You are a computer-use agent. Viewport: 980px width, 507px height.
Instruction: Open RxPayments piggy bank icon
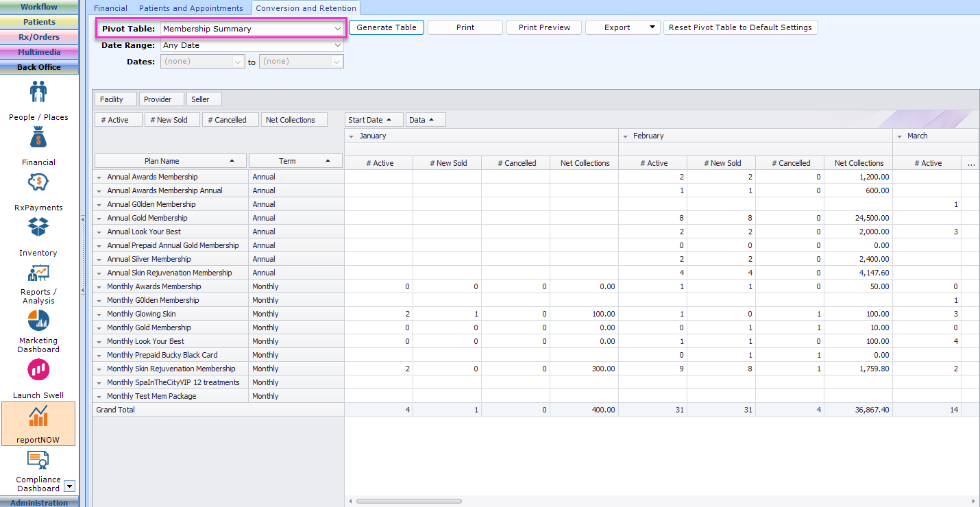[38, 183]
